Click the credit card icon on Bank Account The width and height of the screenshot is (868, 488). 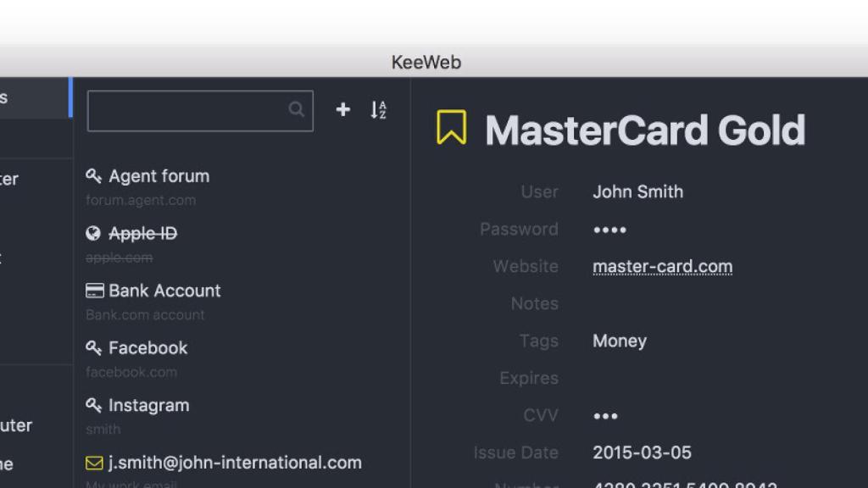point(93,291)
